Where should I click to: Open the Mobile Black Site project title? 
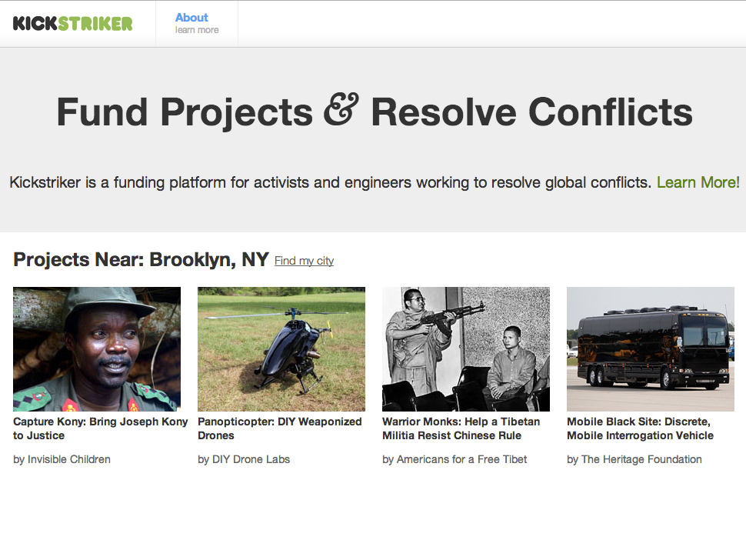tap(640, 428)
